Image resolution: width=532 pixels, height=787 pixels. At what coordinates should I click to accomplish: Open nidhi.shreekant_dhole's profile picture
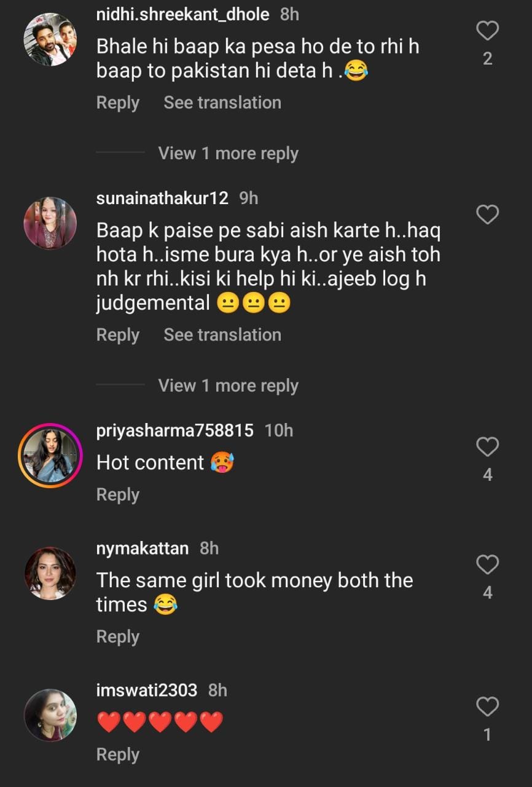click(50, 39)
